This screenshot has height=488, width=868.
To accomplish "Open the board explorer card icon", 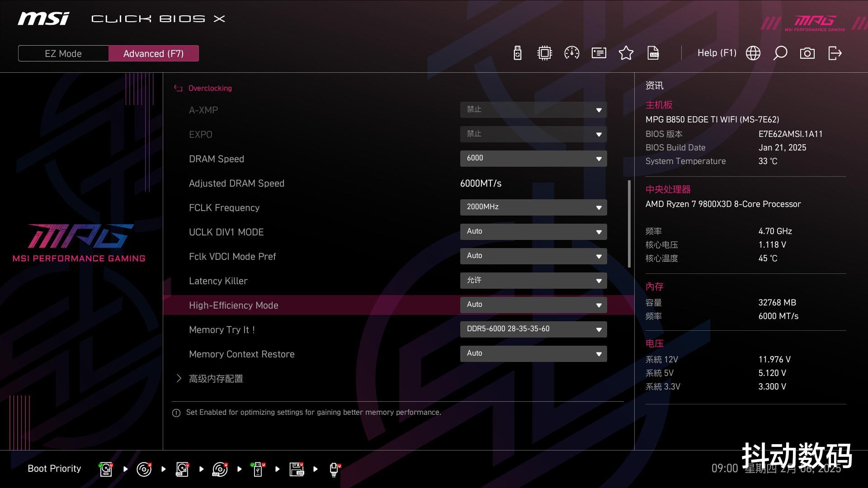I will click(599, 53).
